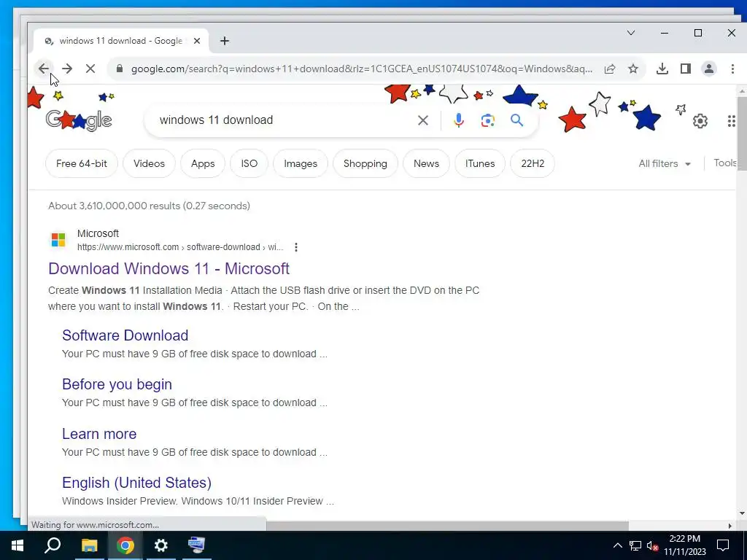
Task: Select the 'windows 11 download - Google' tab
Action: [x=121, y=41]
